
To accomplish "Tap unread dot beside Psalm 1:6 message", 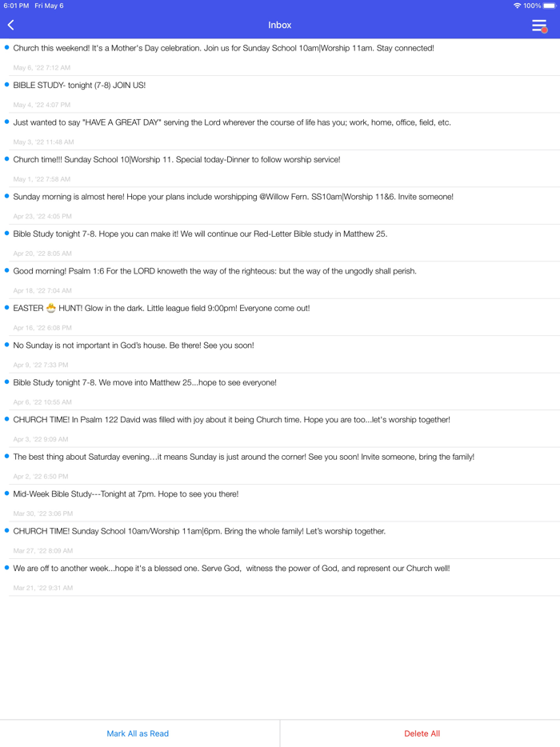I will coord(7,271).
